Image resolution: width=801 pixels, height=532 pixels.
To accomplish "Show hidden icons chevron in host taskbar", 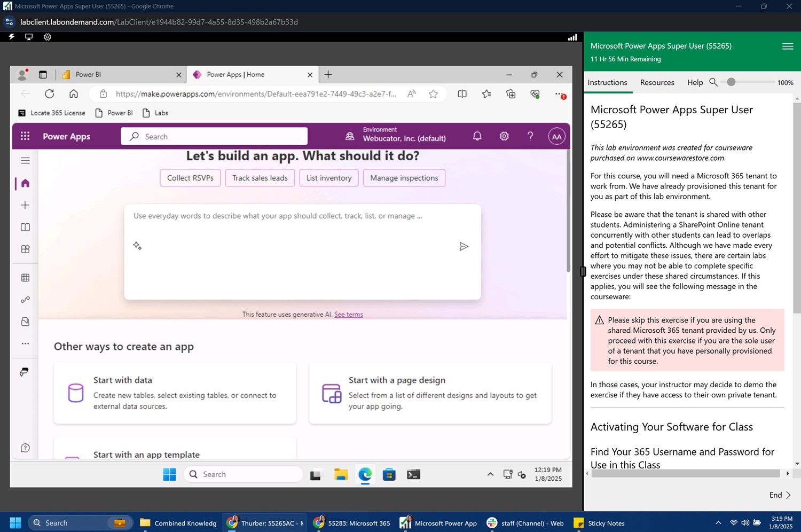I will click(x=718, y=523).
